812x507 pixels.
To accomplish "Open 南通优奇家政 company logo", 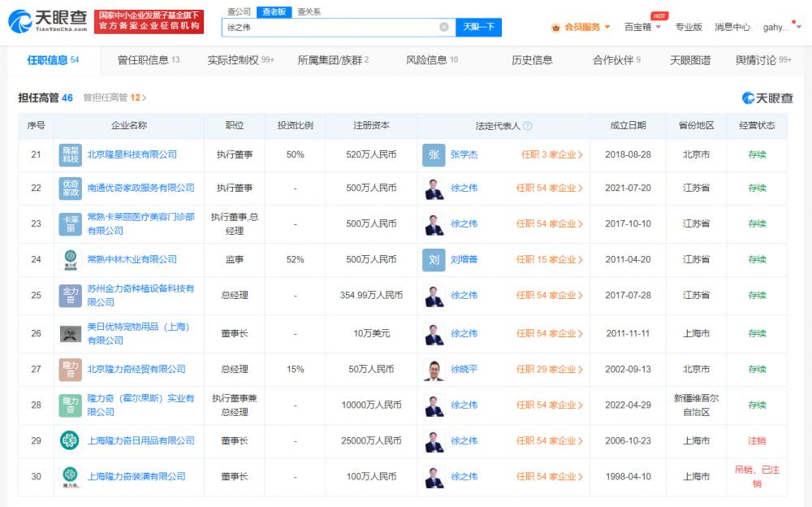I will [x=71, y=188].
